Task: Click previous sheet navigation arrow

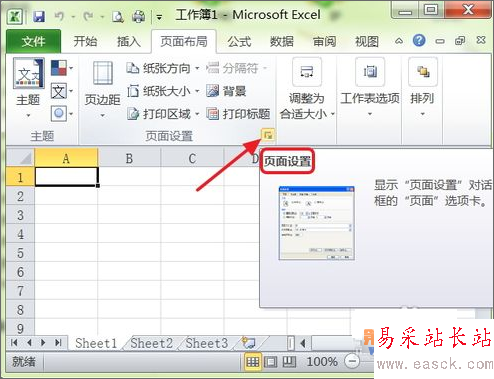Action: [29, 343]
